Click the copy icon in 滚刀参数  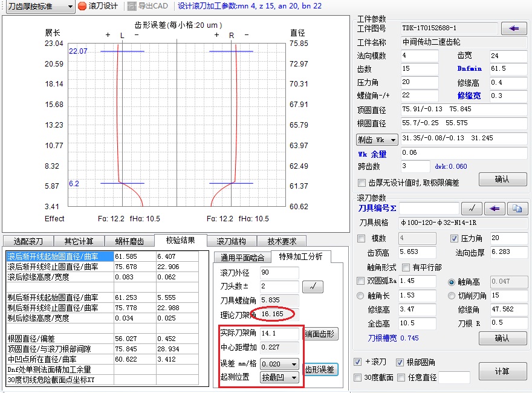(x=517, y=209)
